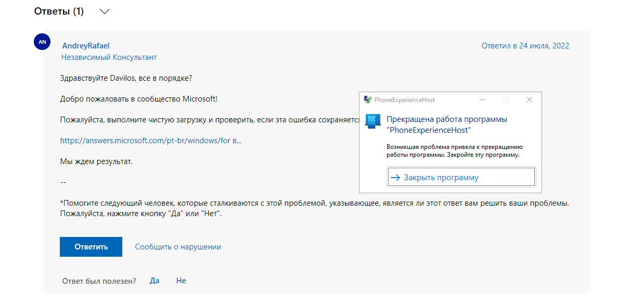Open AndreyRafael's profile link
Viewport: 644px width, 301px height.
coord(86,46)
